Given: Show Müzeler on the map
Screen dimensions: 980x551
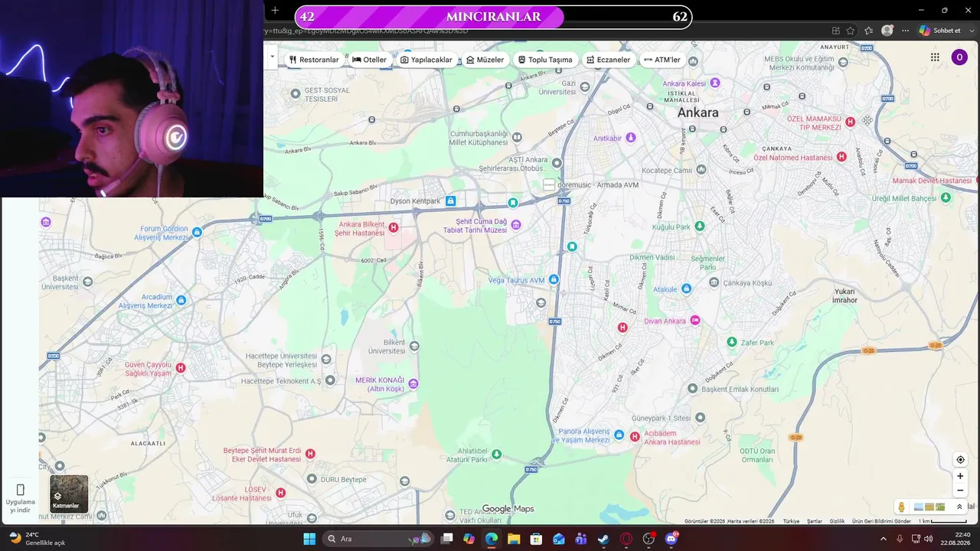Looking at the screenshot, I should [x=484, y=60].
